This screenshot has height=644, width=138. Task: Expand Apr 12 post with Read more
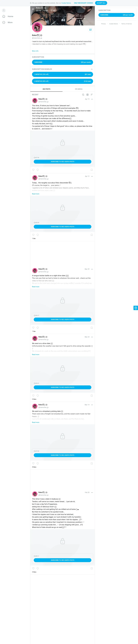pyautogui.click(x=36, y=194)
